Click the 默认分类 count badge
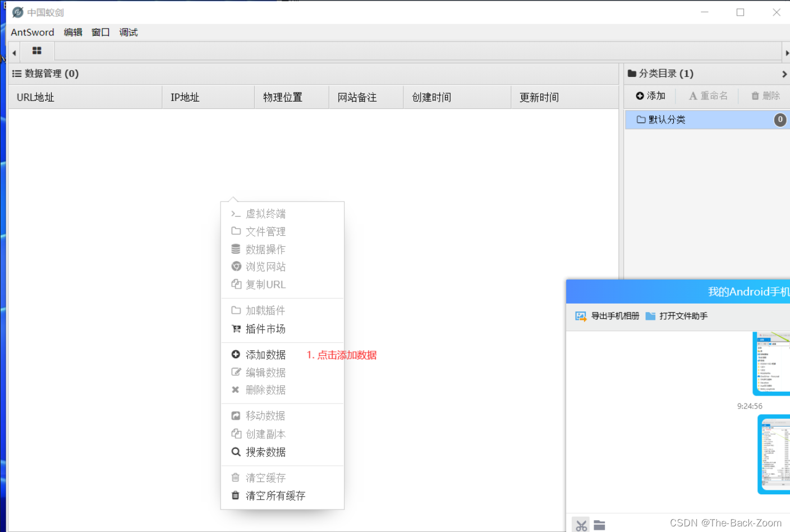This screenshot has width=790, height=532. click(780, 120)
